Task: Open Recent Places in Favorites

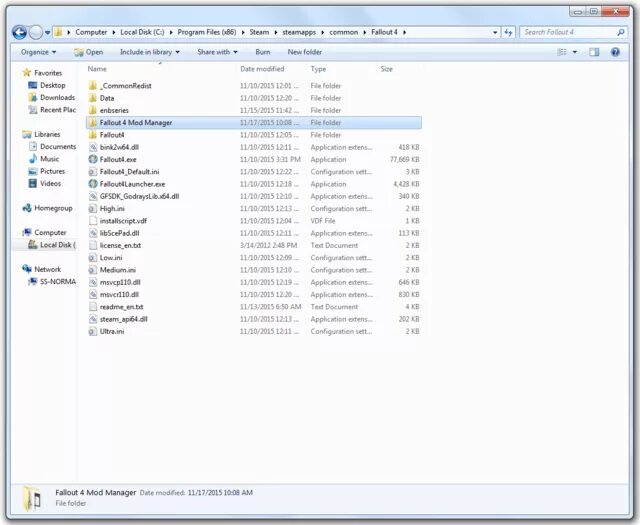Action: 52,110
